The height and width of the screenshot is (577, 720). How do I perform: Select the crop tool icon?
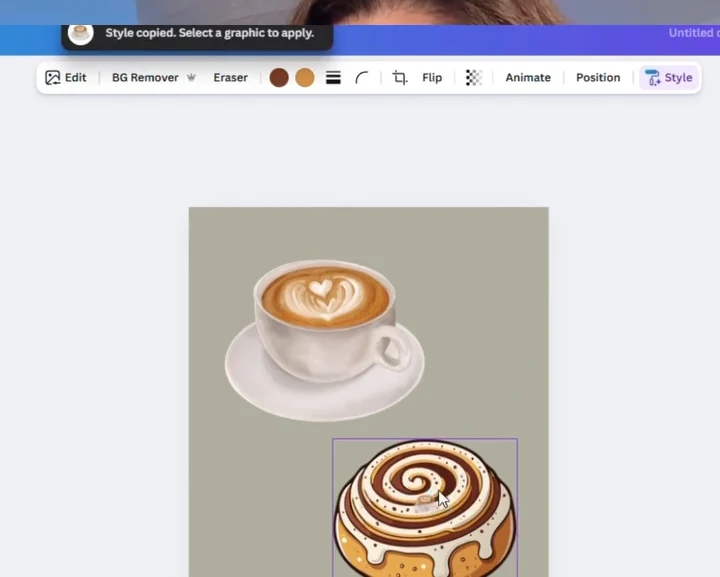[399, 78]
